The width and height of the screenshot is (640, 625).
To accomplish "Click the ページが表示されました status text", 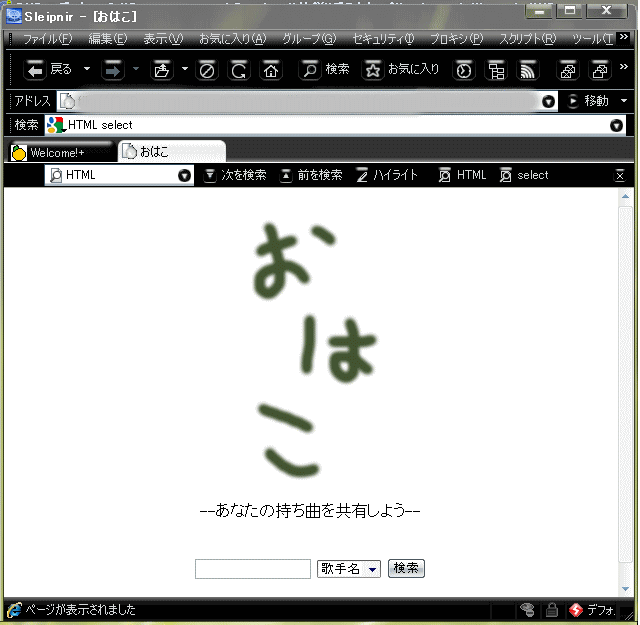I will pos(80,610).
